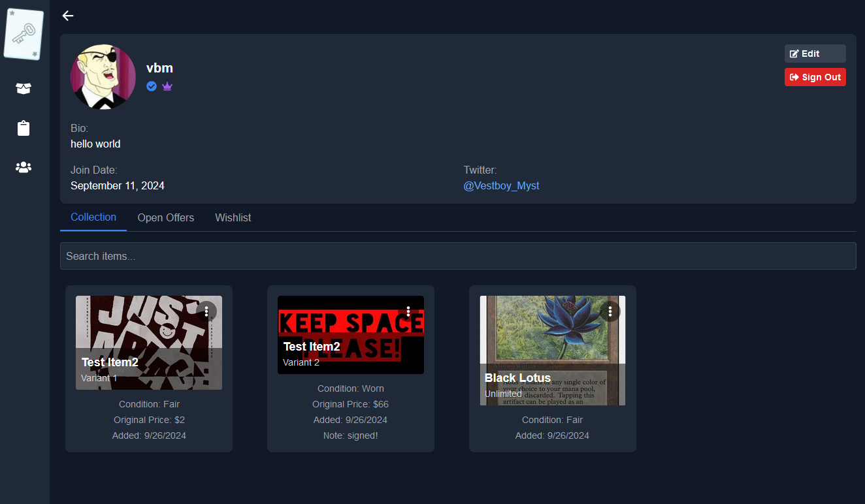This screenshot has width=865, height=504.
Task: Select the Collection tab
Action: [93, 217]
